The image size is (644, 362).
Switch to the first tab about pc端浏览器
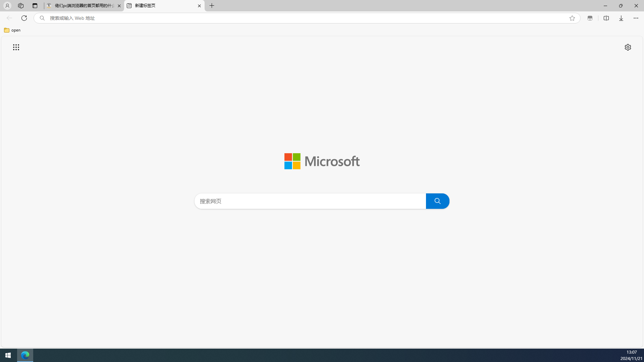(84, 6)
